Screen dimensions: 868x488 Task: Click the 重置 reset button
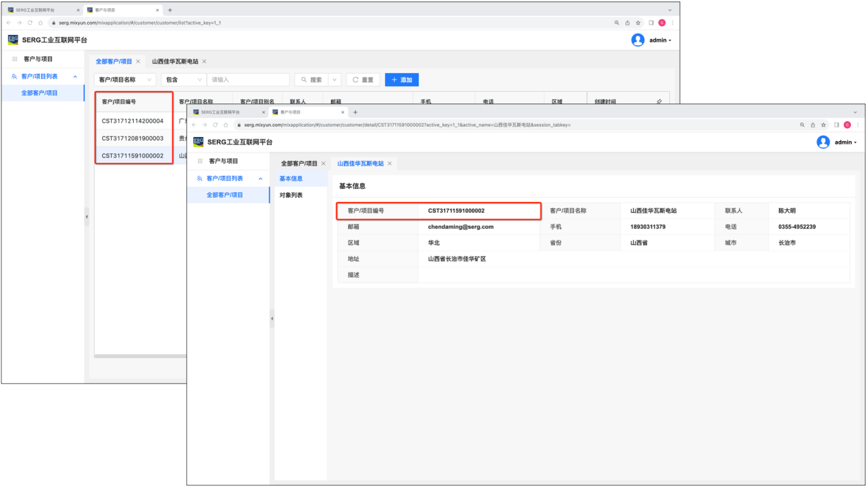point(363,80)
